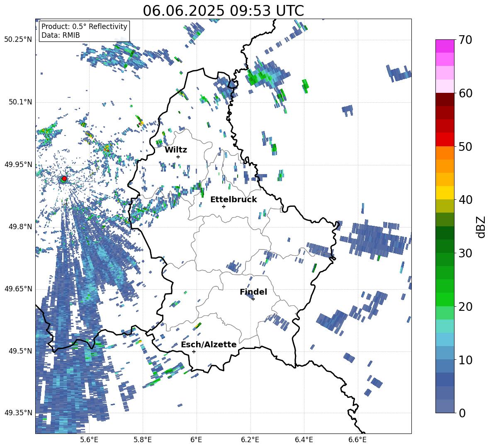
Task: Click the Esch/Alzette station cross marker
Action: pyautogui.click(x=194, y=351)
